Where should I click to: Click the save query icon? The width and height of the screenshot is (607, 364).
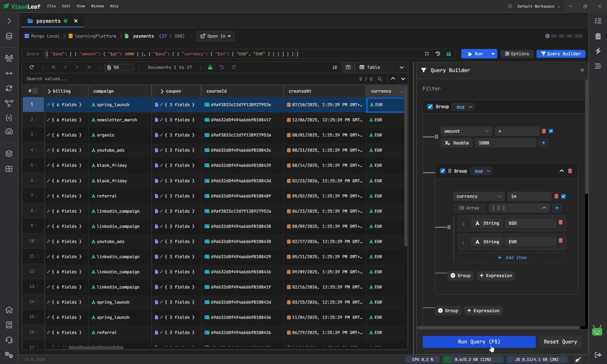pos(449,54)
